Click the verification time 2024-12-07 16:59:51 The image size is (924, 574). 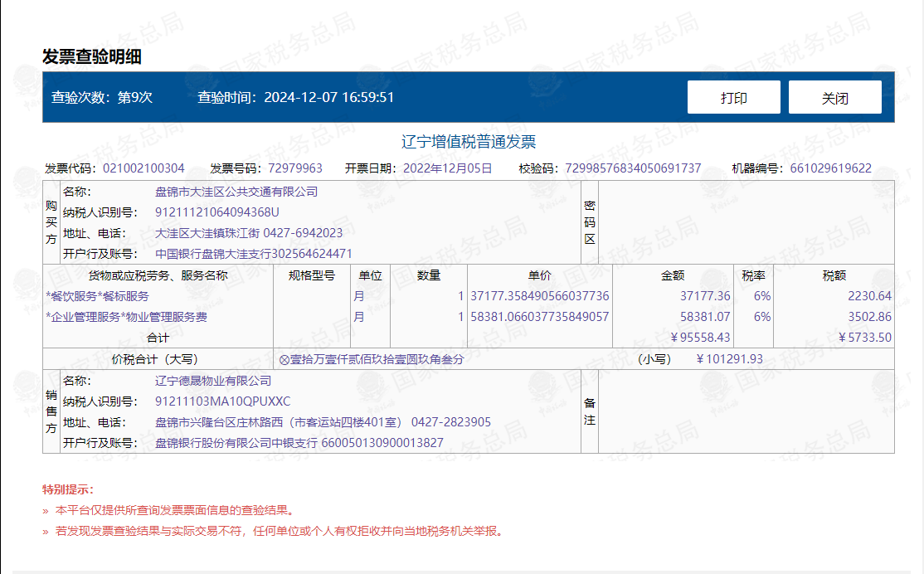pos(328,97)
